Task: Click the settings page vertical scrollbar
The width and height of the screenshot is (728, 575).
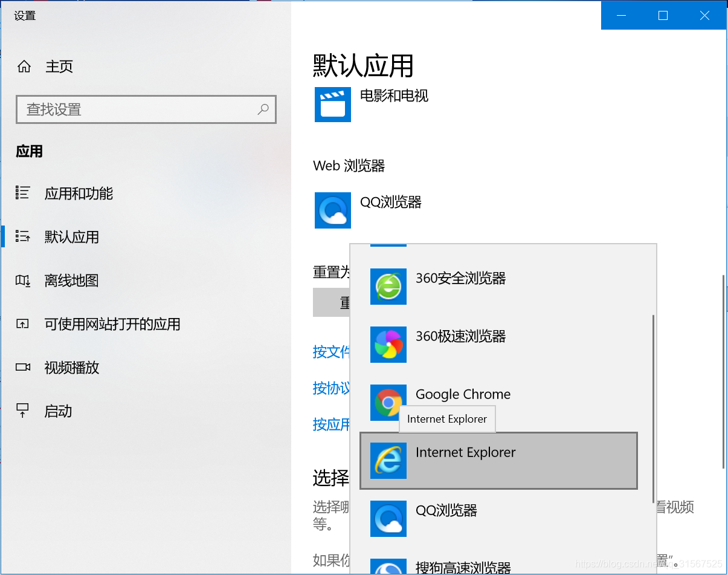Action: [724, 372]
